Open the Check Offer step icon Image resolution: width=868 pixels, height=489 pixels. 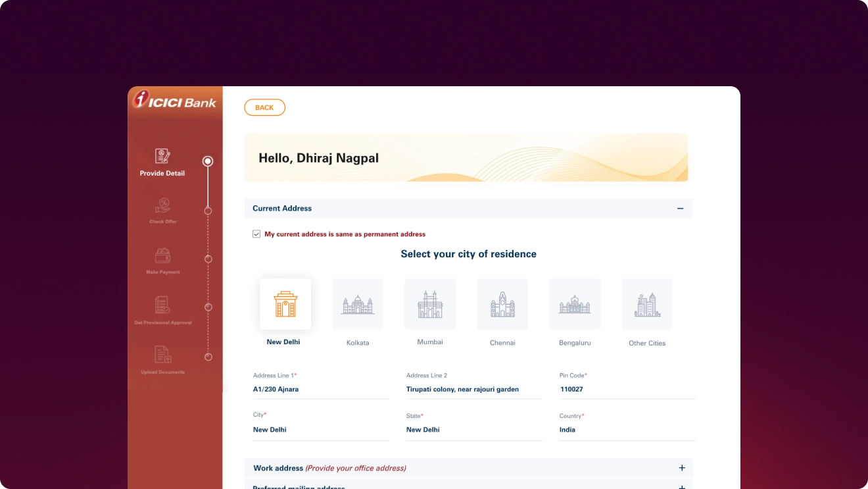click(x=162, y=205)
